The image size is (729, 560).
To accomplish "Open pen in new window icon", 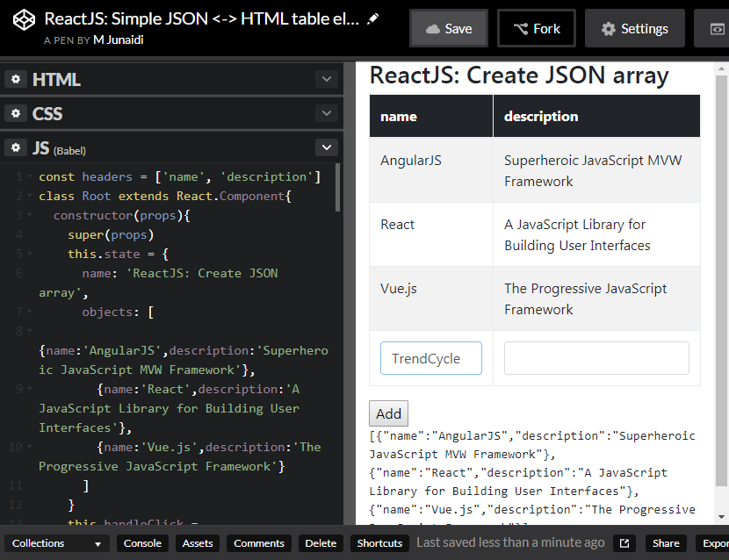I will pyautogui.click(x=624, y=543).
